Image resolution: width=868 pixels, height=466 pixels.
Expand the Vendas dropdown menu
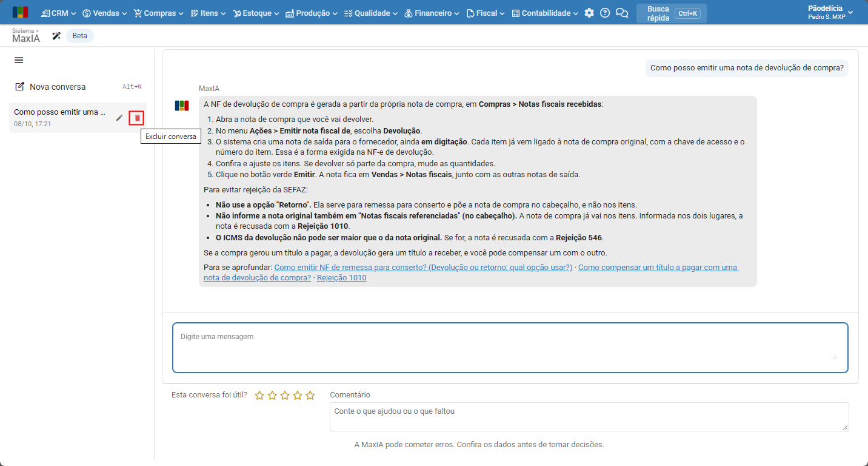pyautogui.click(x=104, y=13)
